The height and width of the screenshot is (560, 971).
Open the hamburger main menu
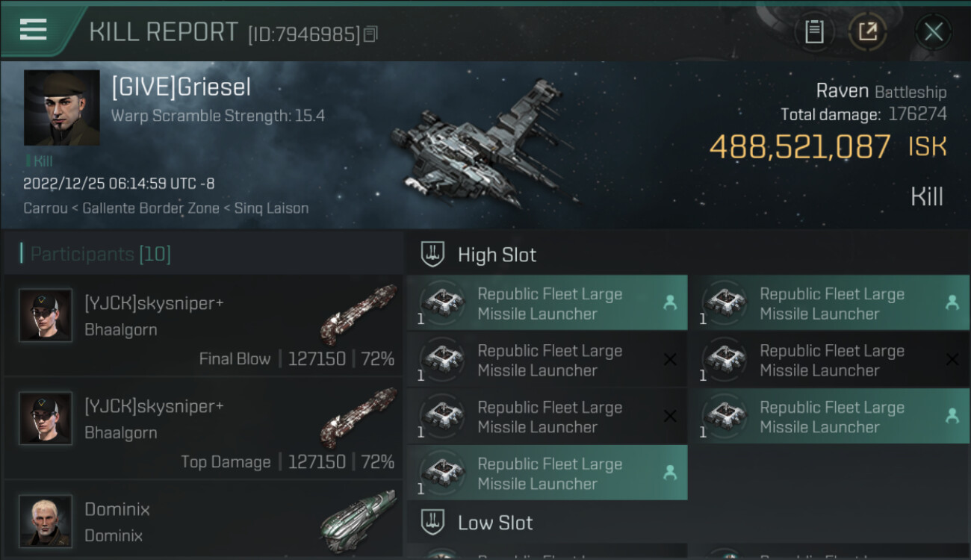tap(34, 30)
